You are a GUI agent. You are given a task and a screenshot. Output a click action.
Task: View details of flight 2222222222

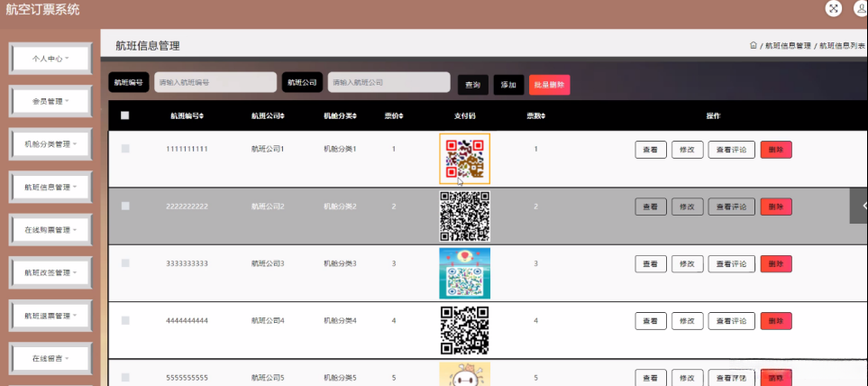click(651, 207)
